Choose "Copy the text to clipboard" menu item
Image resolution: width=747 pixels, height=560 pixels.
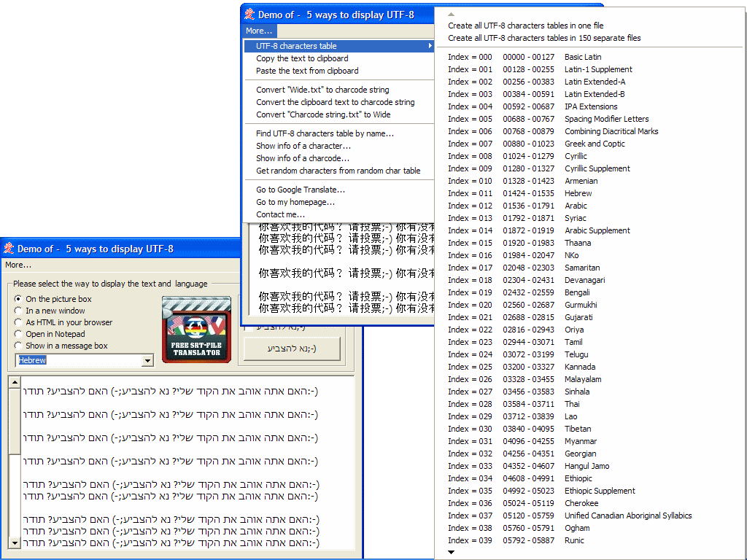coord(302,58)
